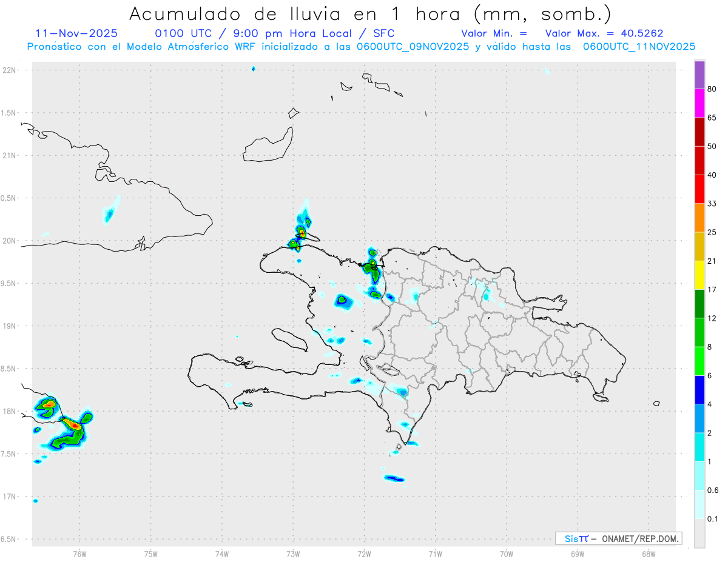Pick the yellow swatch between 17 and 21
This screenshot has height=562, width=728.
point(699,275)
